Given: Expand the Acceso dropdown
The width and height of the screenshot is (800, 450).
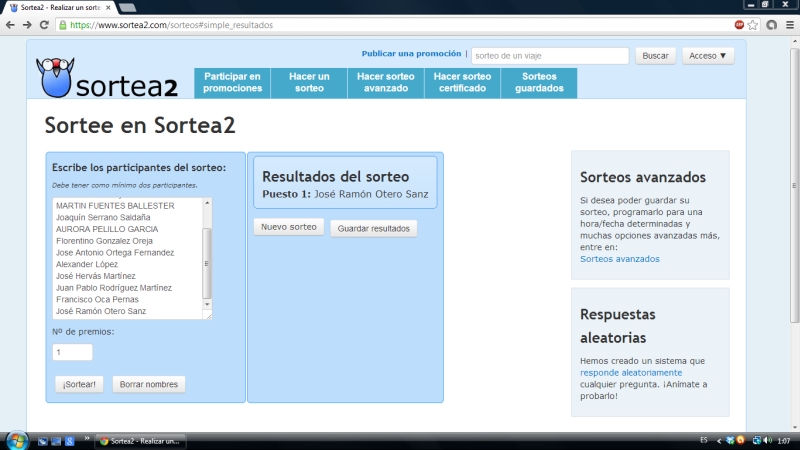Looking at the screenshot, I should (x=708, y=56).
